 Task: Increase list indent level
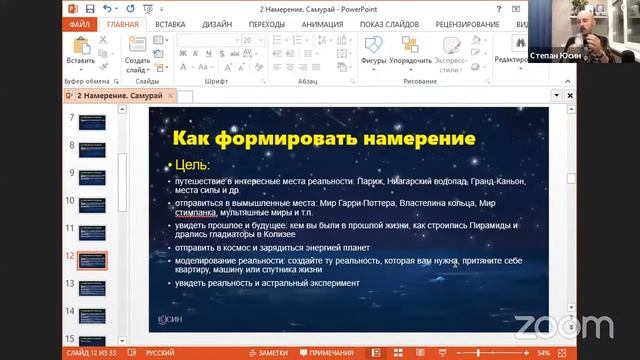(x=290, y=53)
